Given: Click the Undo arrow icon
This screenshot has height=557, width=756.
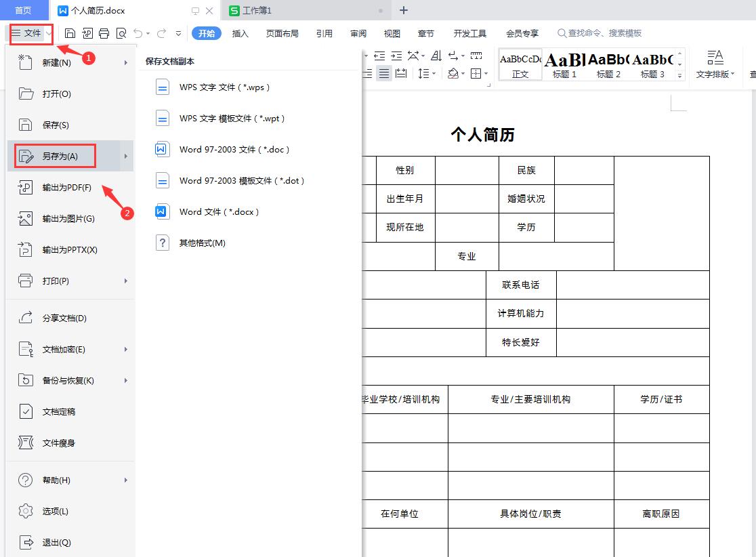Looking at the screenshot, I should tap(140, 33).
